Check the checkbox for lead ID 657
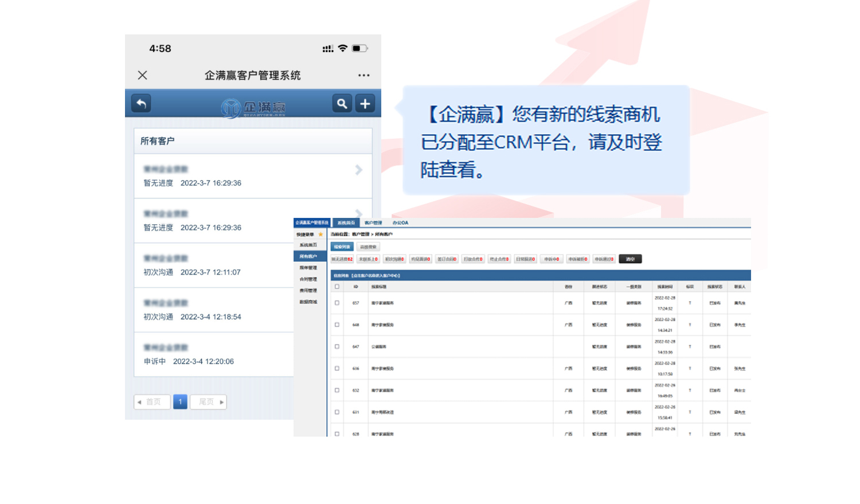The height and width of the screenshot is (504, 860). coord(338,302)
